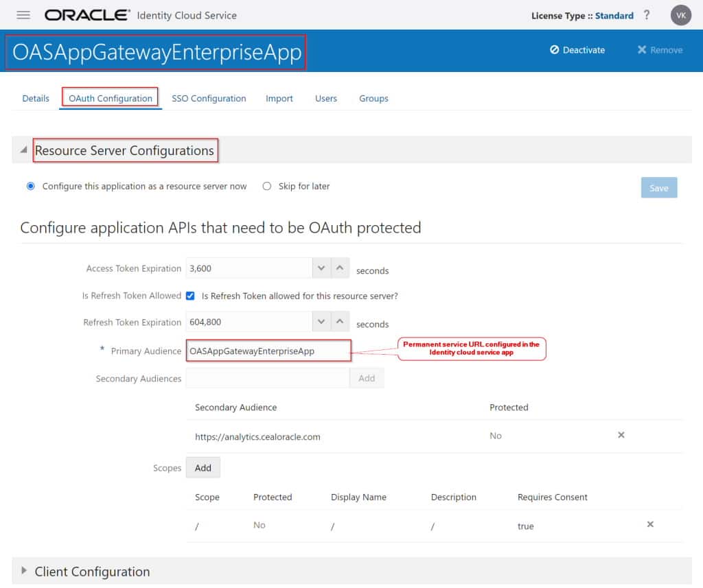Click Add to create a new scope
The height and width of the screenshot is (588, 703).
point(203,467)
